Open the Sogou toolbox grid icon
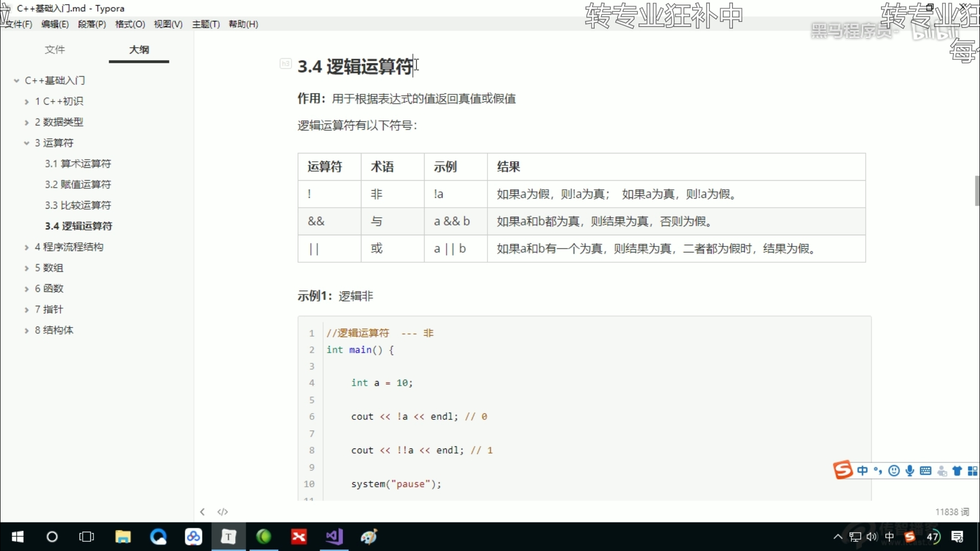The height and width of the screenshot is (551, 980). (x=973, y=470)
